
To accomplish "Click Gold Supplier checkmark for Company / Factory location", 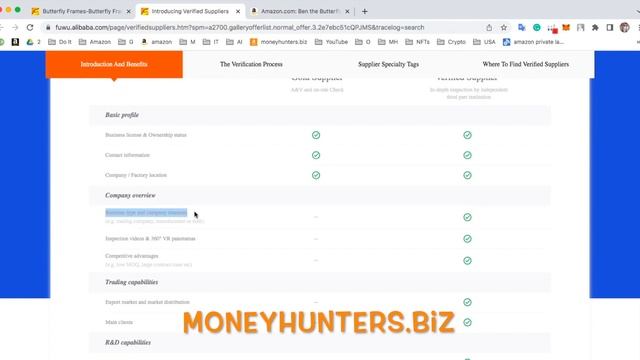I will pyautogui.click(x=316, y=175).
